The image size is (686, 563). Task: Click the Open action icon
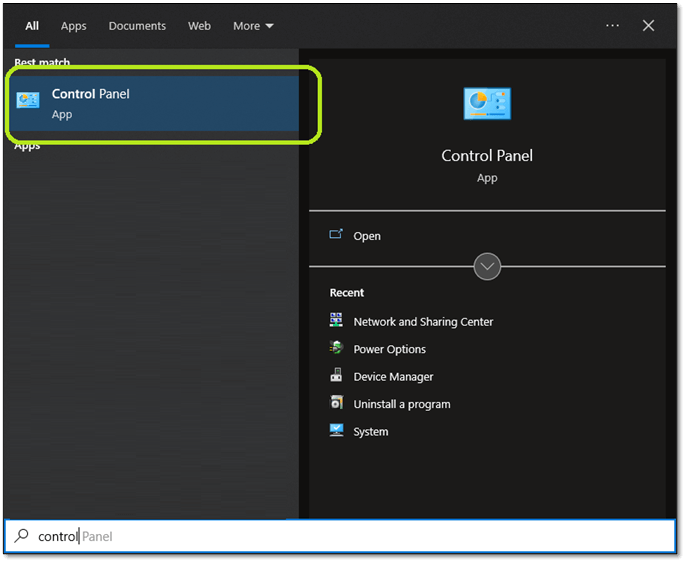[336, 234]
